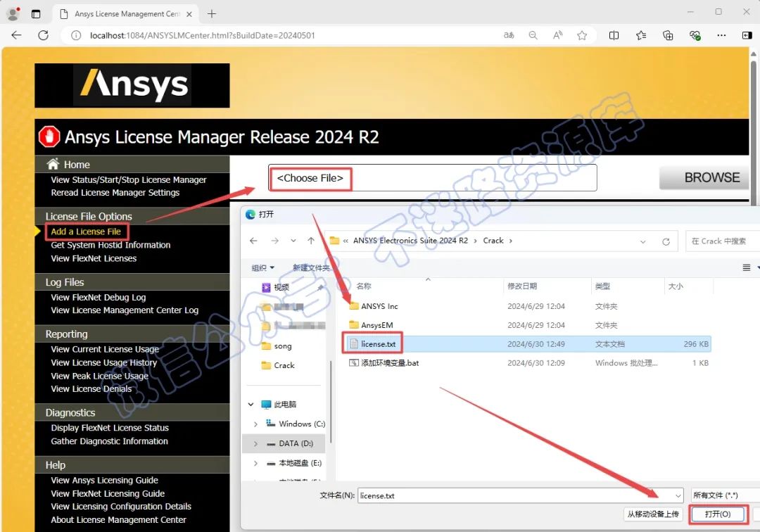The image size is (760, 532).
Task: Click Reread License Manager Settings
Action: [115, 192]
